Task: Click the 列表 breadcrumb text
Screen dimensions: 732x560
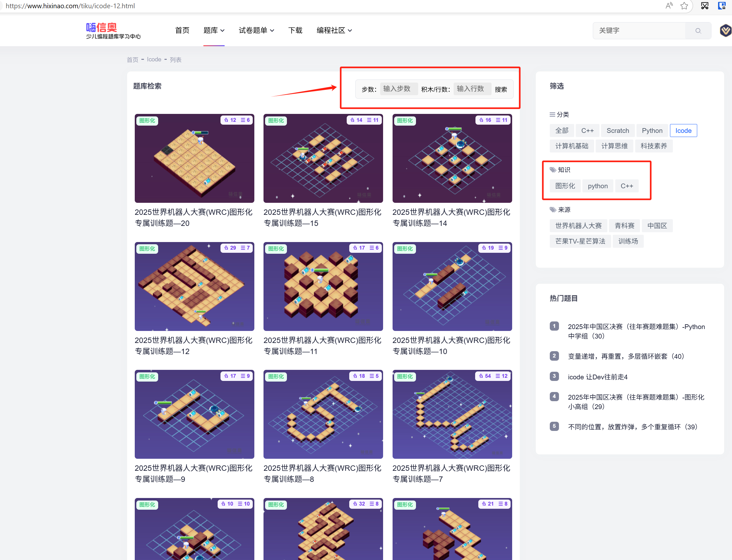Action: (x=175, y=60)
